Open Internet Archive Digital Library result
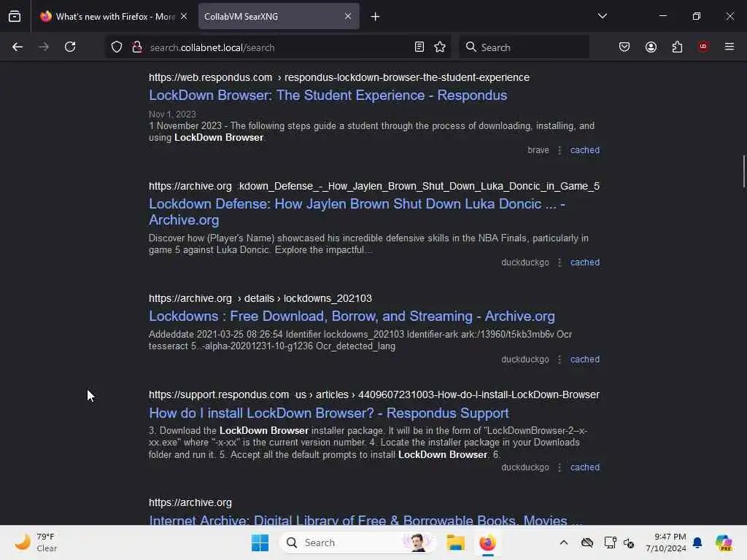Screen dimensions: 747x560 tap(365, 520)
